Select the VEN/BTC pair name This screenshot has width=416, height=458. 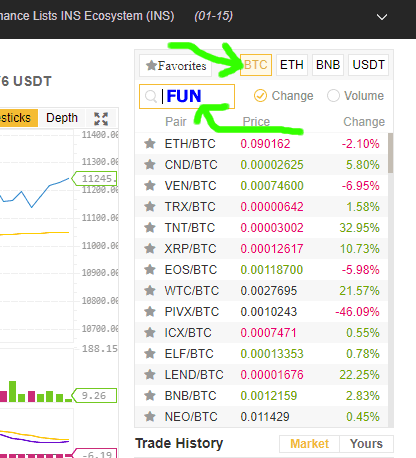point(191,186)
